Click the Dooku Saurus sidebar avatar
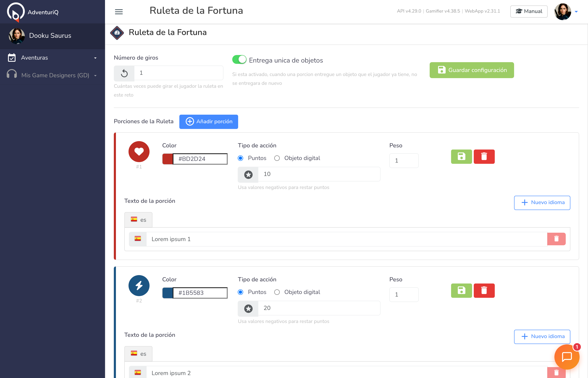588x378 pixels. [17, 36]
